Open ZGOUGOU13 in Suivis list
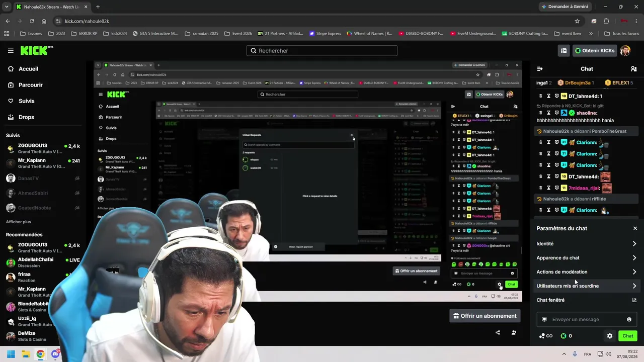644x362 pixels. click(43, 149)
